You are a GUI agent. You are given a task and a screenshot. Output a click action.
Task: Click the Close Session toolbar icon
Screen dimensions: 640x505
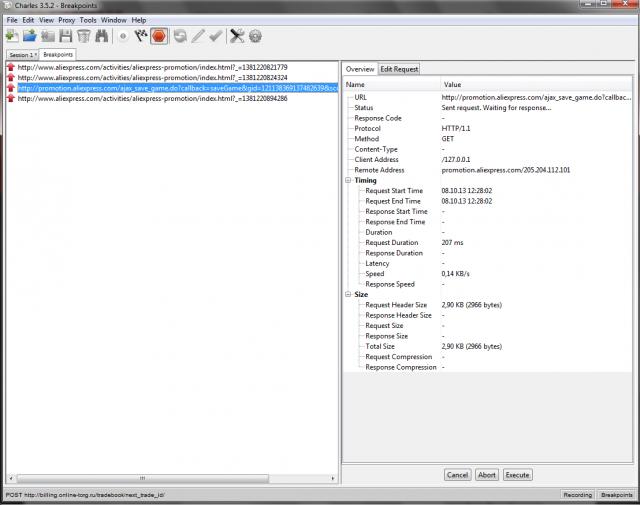click(x=48, y=36)
